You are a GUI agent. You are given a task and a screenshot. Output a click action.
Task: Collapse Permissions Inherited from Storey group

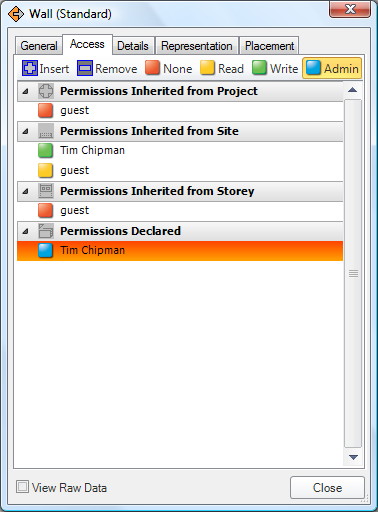(25, 191)
